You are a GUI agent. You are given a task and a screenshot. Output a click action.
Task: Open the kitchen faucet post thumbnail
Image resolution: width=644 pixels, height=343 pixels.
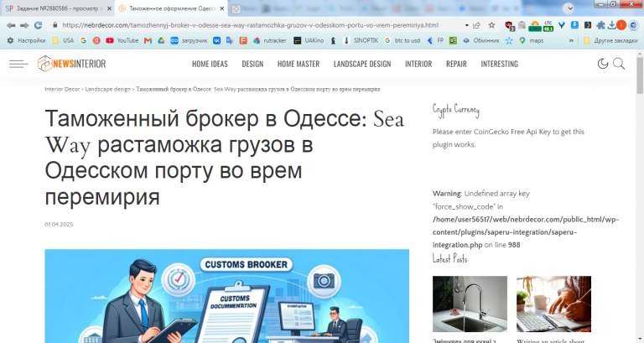click(x=470, y=304)
